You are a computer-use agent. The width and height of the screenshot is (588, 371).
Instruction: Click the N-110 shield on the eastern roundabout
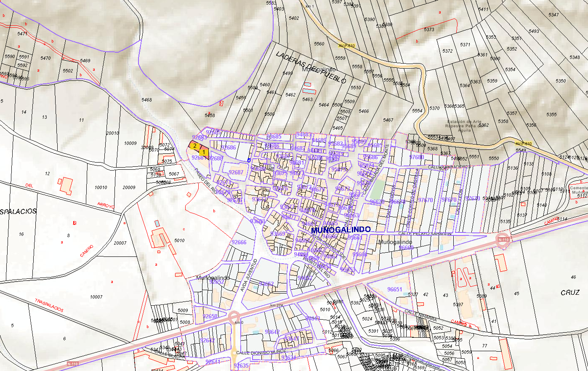[503, 240]
